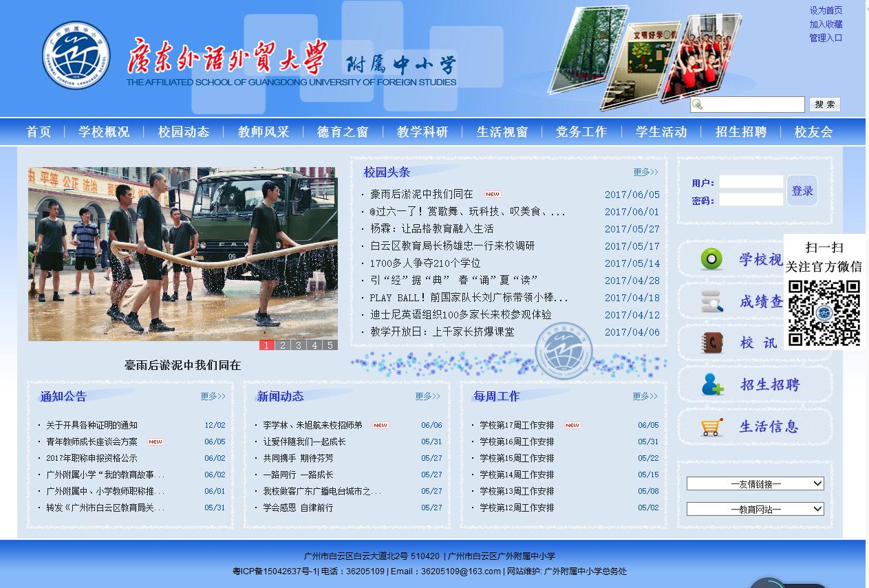Open the article 杨霖：让品格教育融入生活
This screenshot has height=588, width=869.
click(x=431, y=229)
